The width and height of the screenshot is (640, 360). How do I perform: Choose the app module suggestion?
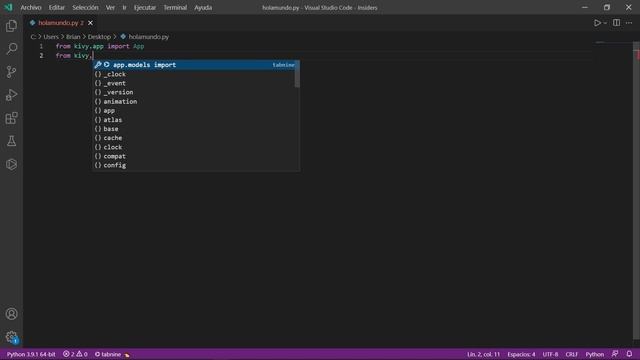point(194,111)
